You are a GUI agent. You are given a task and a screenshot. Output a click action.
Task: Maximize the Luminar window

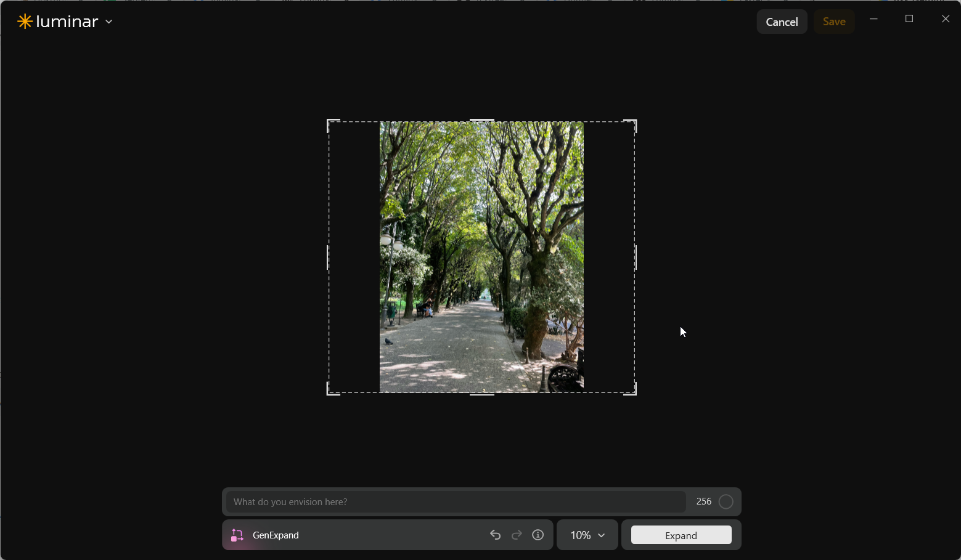point(909,19)
